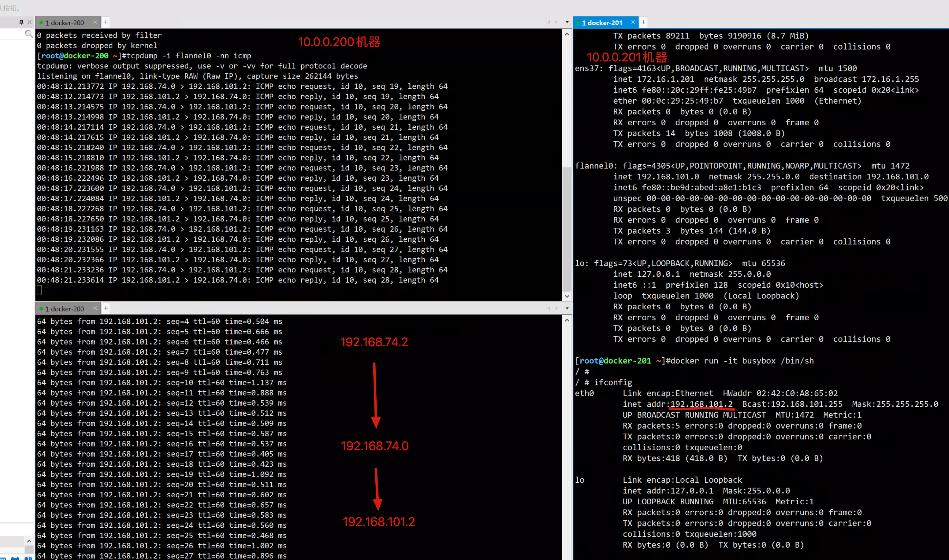Click scroll-tabs-left arrow in bottom pane

click(x=548, y=308)
